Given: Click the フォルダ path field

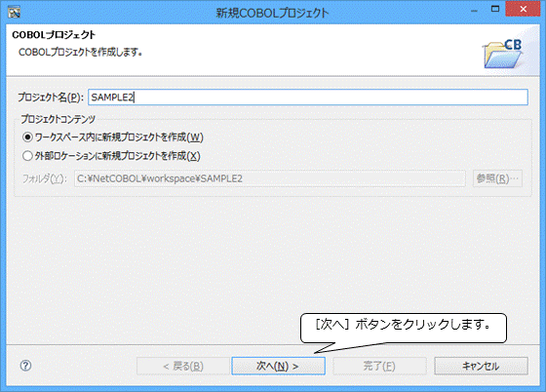Looking at the screenshot, I should tap(270, 178).
